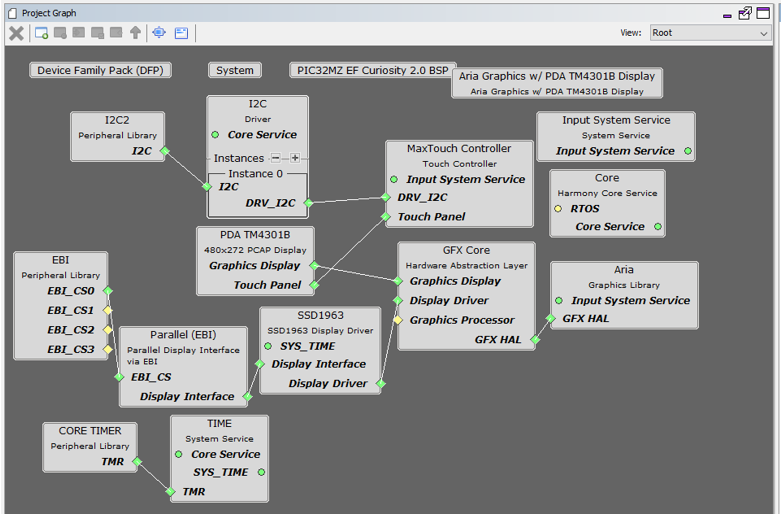Click the Project Graph tab title

pyautogui.click(x=49, y=13)
